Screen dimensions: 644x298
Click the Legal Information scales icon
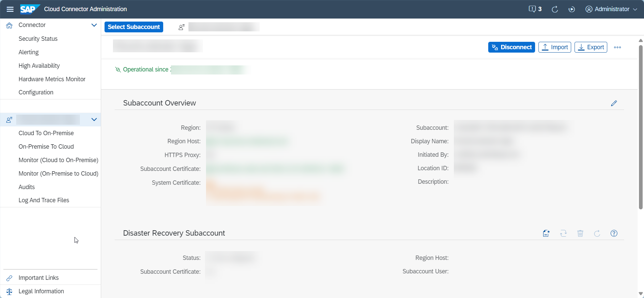[x=9, y=292]
